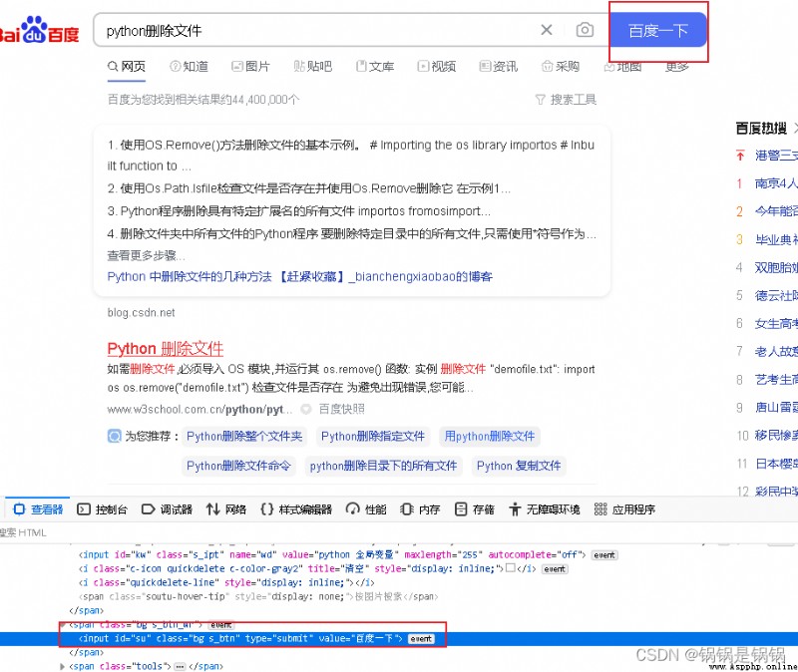Go to the 贴吧 tab
Viewport: 798px width, 672px height.
[313, 66]
